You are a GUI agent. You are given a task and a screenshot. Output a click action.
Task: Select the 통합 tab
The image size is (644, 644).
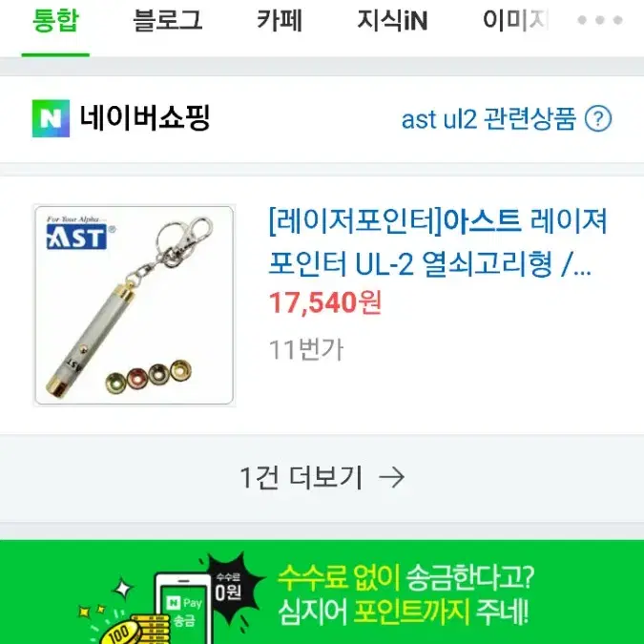coord(55,21)
